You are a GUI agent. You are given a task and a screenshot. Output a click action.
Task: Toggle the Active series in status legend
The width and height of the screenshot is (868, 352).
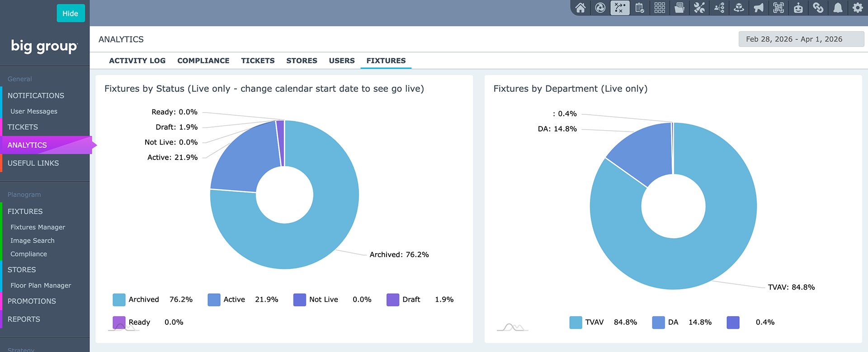[x=226, y=300]
